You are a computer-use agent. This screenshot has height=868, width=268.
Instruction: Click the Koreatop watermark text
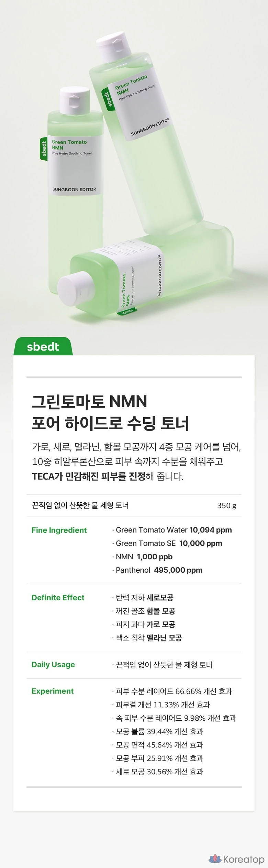pos(244,859)
